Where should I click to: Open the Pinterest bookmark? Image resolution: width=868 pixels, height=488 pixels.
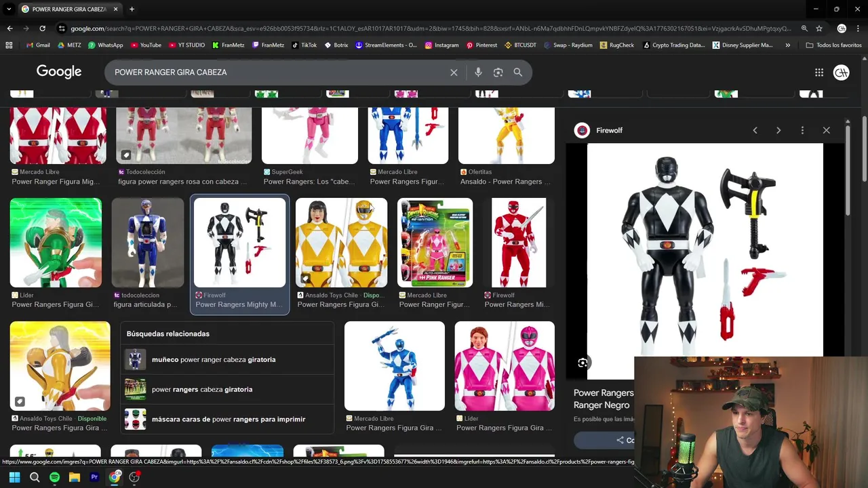(481, 45)
